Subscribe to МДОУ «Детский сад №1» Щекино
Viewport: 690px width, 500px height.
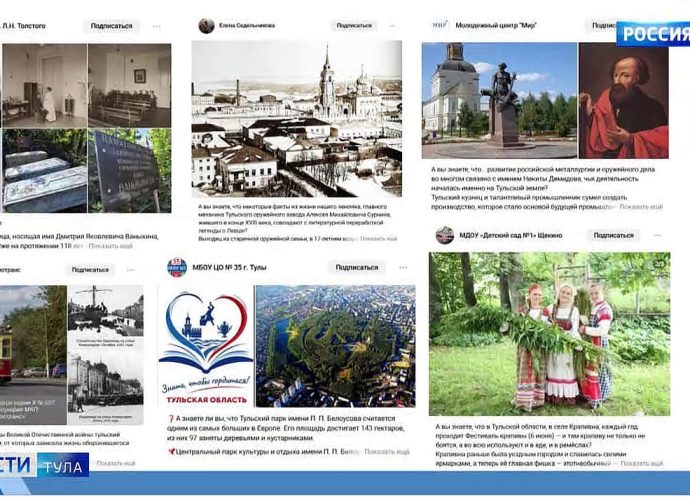click(x=613, y=235)
